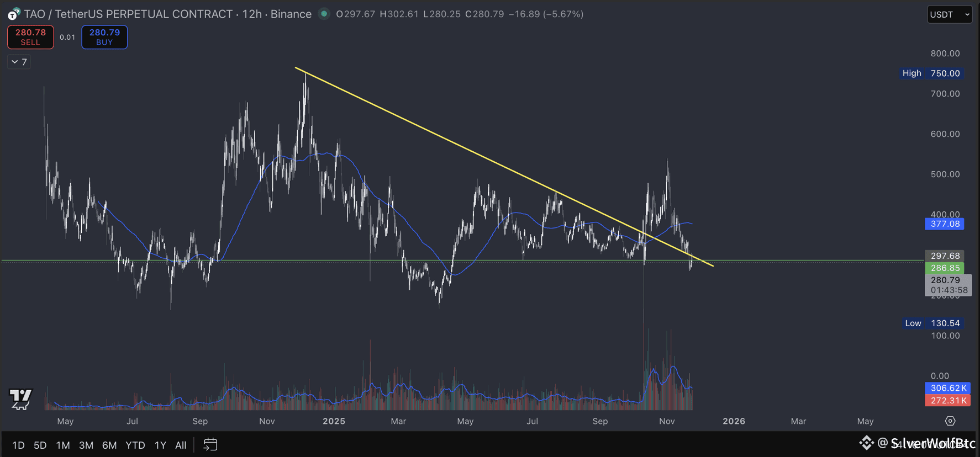This screenshot has width=980, height=457.
Task: Open the USDT currency dropdown
Action: point(949,14)
